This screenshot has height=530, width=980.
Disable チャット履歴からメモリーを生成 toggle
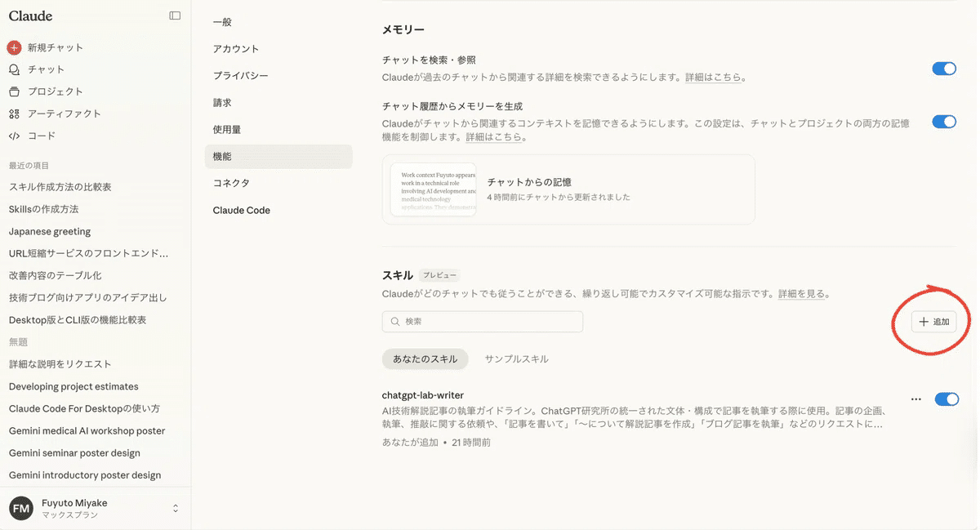[x=943, y=122]
